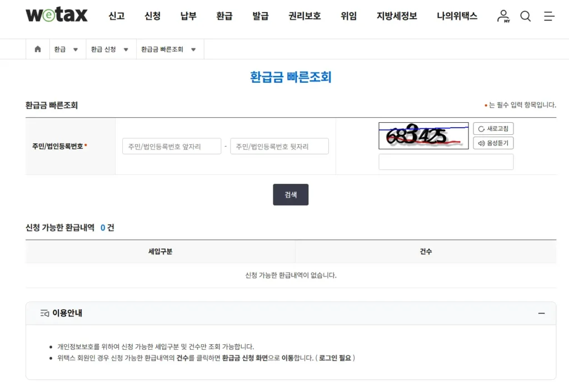Open the 권리보호 menu
569x392 pixels.
tap(305, 16)
